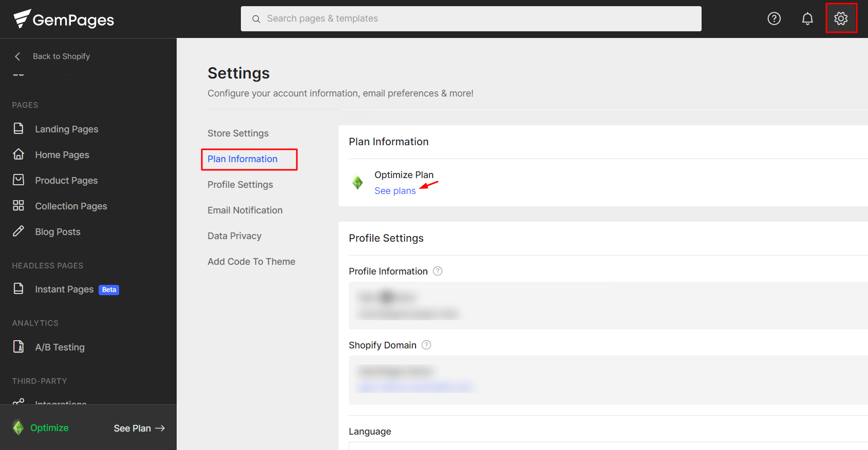Open Blog Posts in the sidebar
The image size is (868, 450).
(x=58, y=232)
